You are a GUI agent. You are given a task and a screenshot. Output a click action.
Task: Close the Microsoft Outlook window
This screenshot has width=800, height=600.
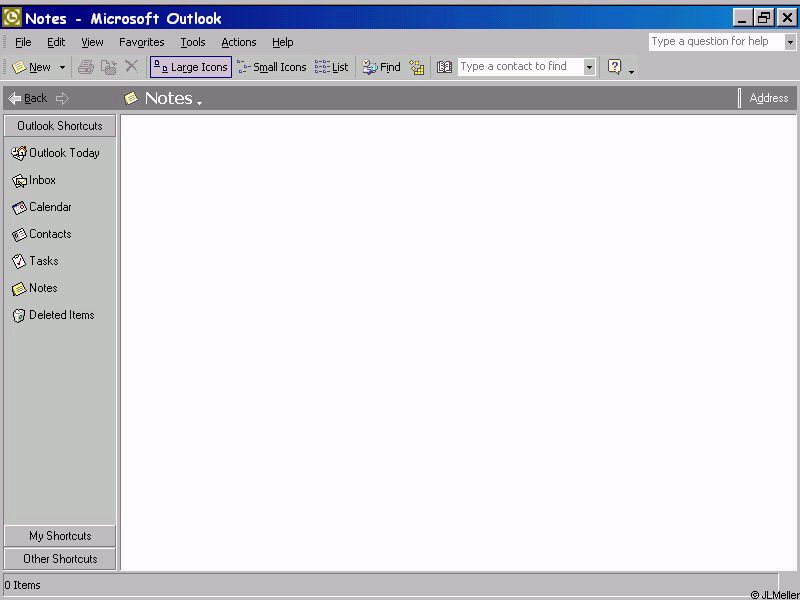pos(786,18)
